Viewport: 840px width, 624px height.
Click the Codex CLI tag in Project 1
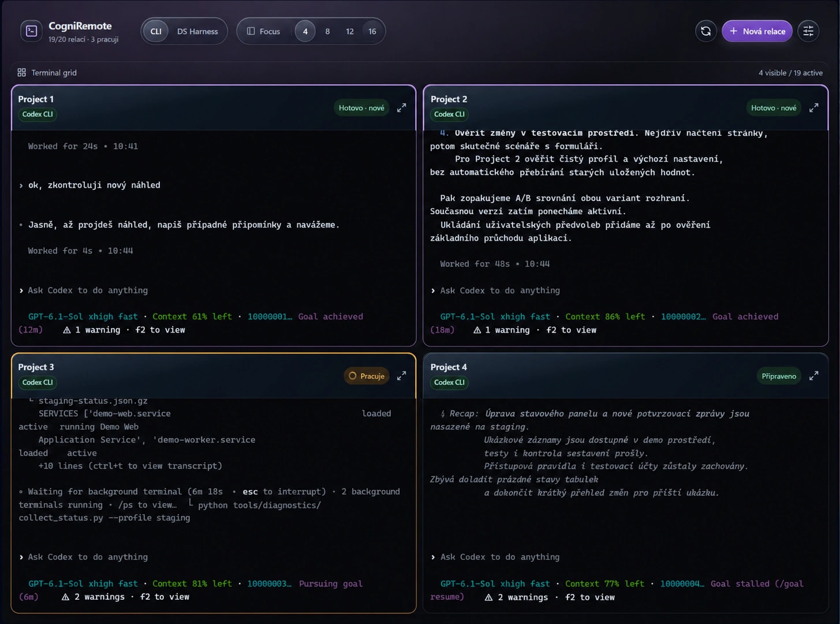[38, 114]
